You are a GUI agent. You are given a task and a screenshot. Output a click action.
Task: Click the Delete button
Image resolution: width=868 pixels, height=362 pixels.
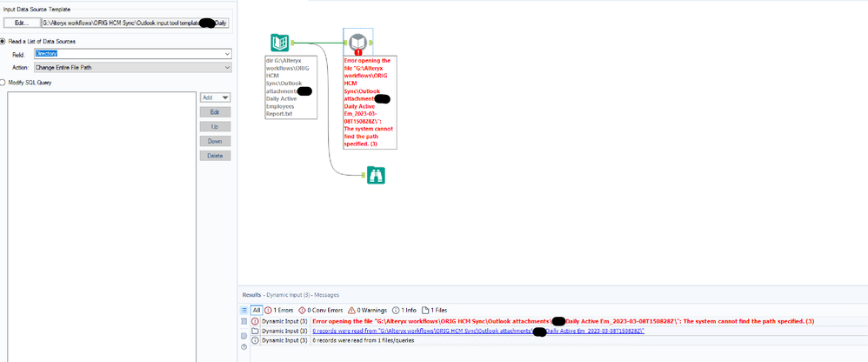pos(216,156)
